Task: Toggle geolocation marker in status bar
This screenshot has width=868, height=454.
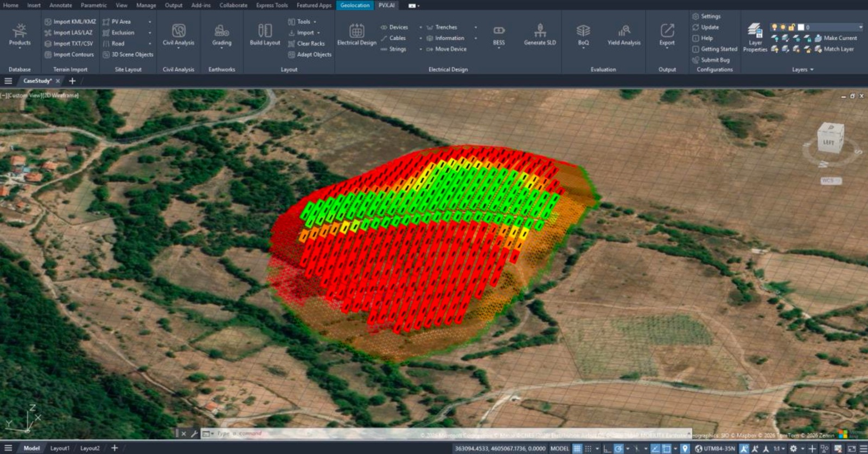Action: coord(685,449)
